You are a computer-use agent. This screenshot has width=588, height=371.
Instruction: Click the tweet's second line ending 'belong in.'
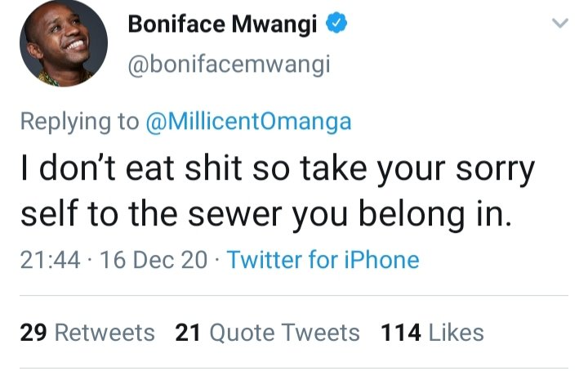266,214
